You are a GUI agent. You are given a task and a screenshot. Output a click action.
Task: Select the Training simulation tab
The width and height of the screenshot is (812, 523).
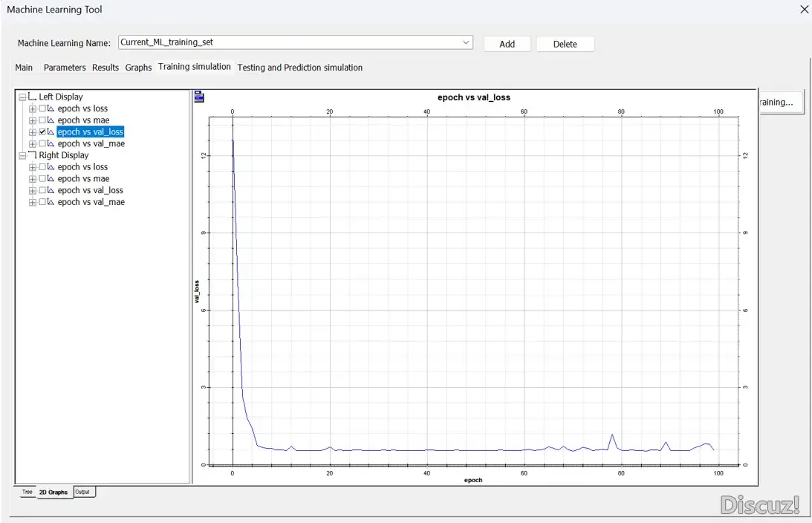(x=195, y=67)
